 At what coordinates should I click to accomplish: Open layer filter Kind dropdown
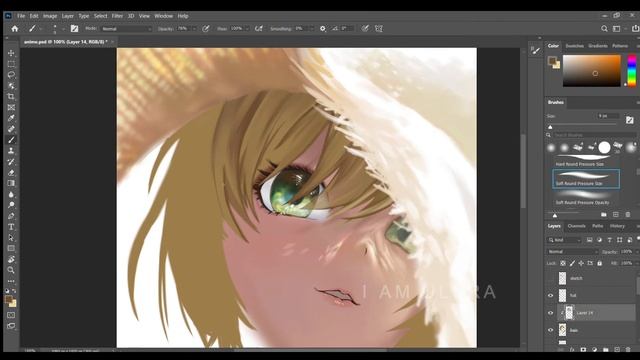pos(564,240)
